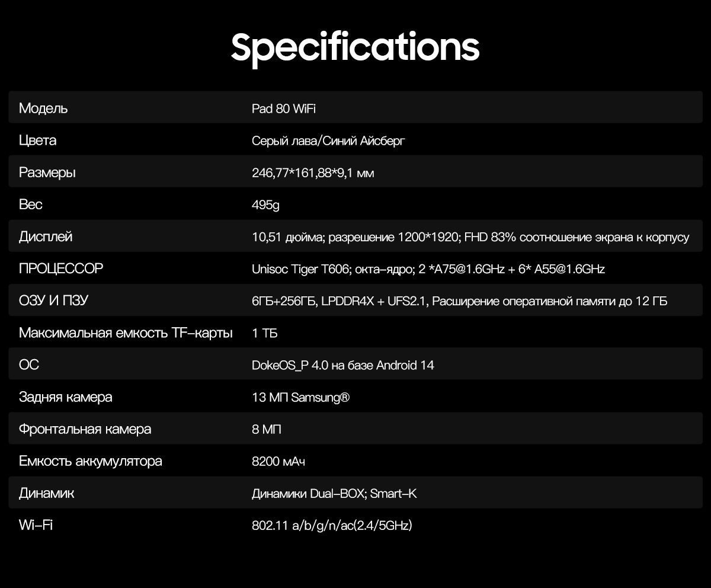This screenshot has height=588, width=711.
Task: Click the Вес row label
Action: 31,204
